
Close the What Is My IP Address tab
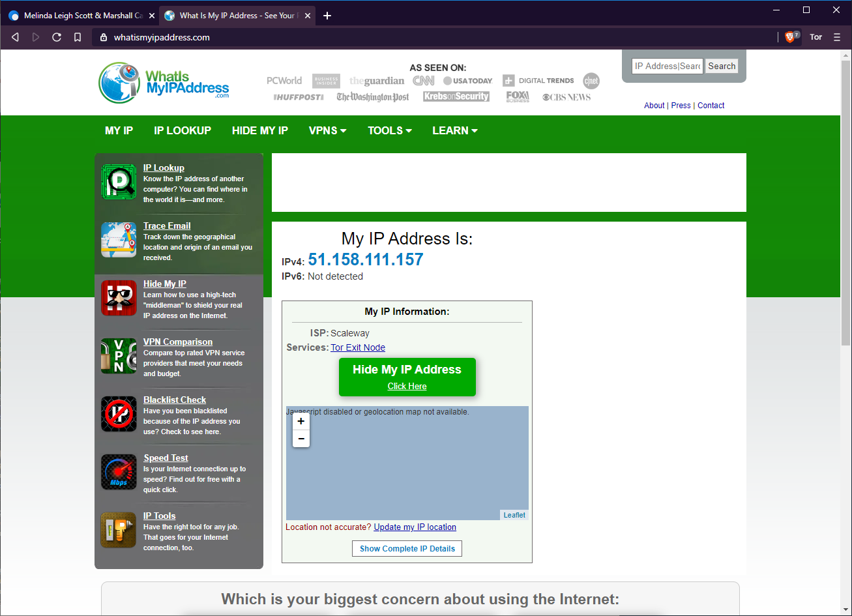(306, 16)
